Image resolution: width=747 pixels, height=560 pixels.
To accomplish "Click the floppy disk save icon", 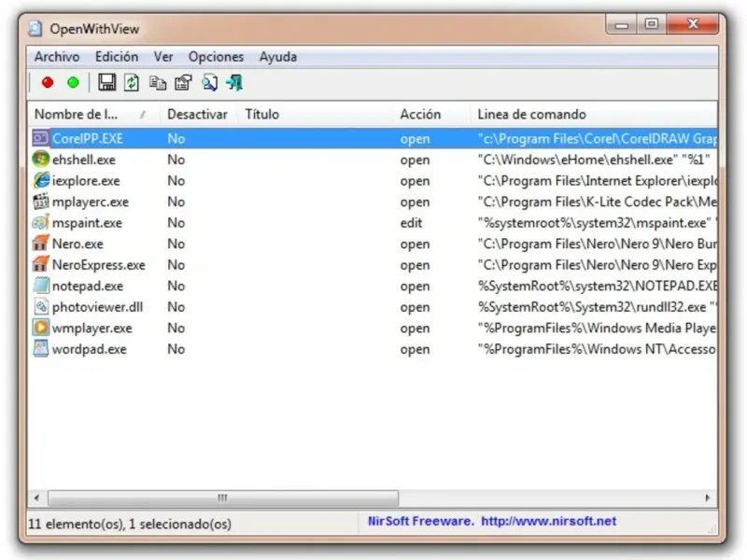I will pos(106,82).
